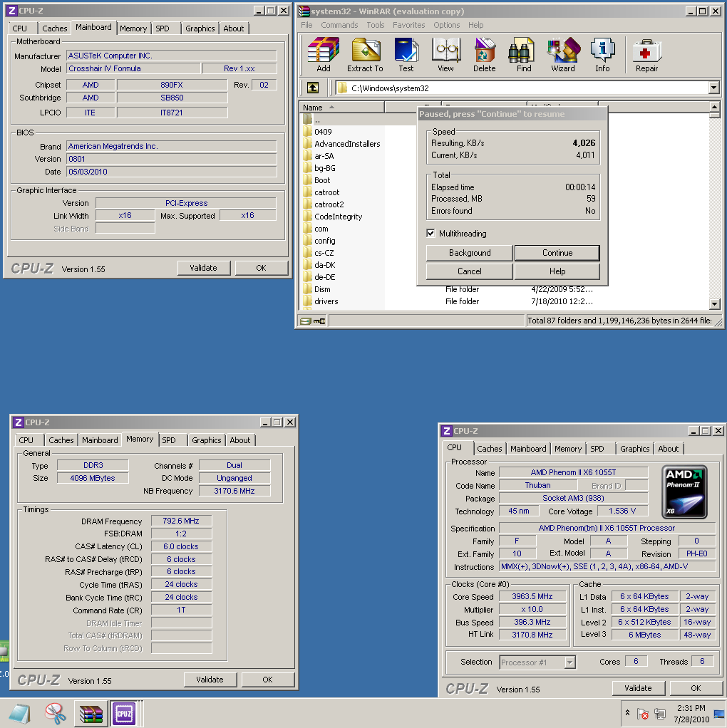Viewport: 727px width, 728px height.
Task: Show hidden tray icons arrow
Action: click(x=628, y=712)
